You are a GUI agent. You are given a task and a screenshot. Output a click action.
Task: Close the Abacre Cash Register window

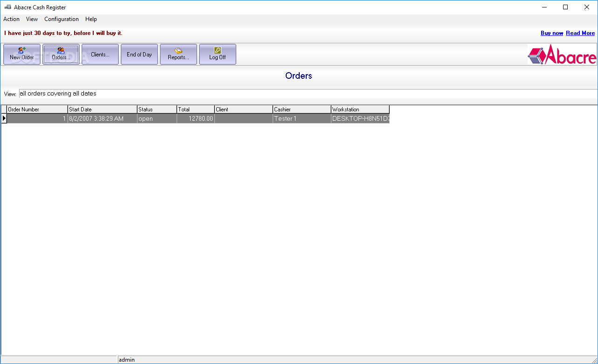(587, 7)
